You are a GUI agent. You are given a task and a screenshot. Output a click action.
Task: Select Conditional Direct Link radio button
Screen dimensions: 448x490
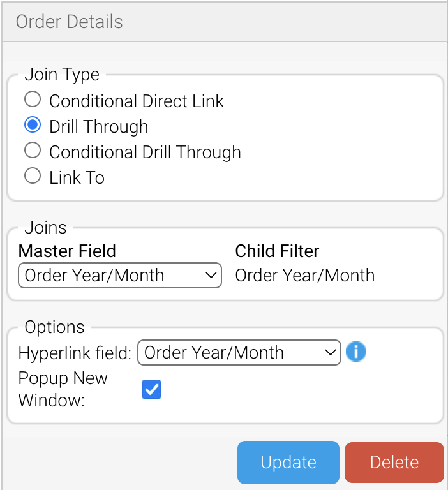[33, 99]
